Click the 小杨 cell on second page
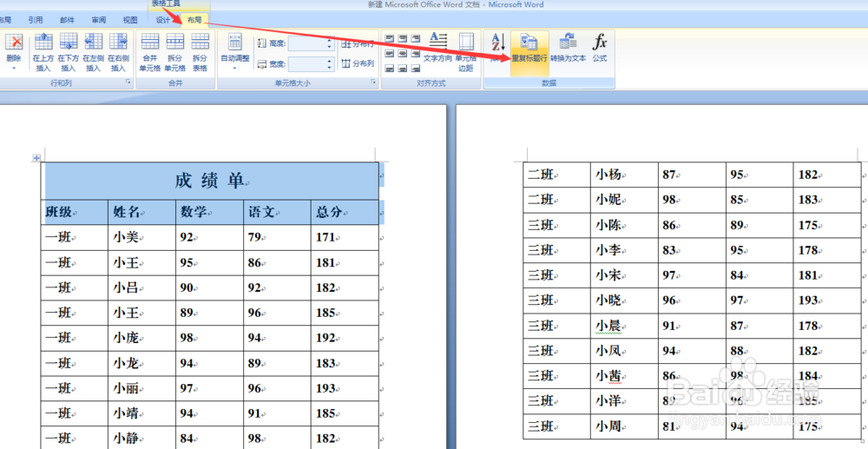This screenshot has height=449, width=868. 624,175
